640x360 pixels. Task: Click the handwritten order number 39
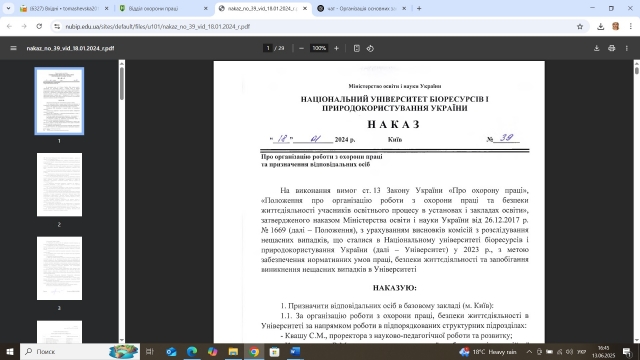507,138
